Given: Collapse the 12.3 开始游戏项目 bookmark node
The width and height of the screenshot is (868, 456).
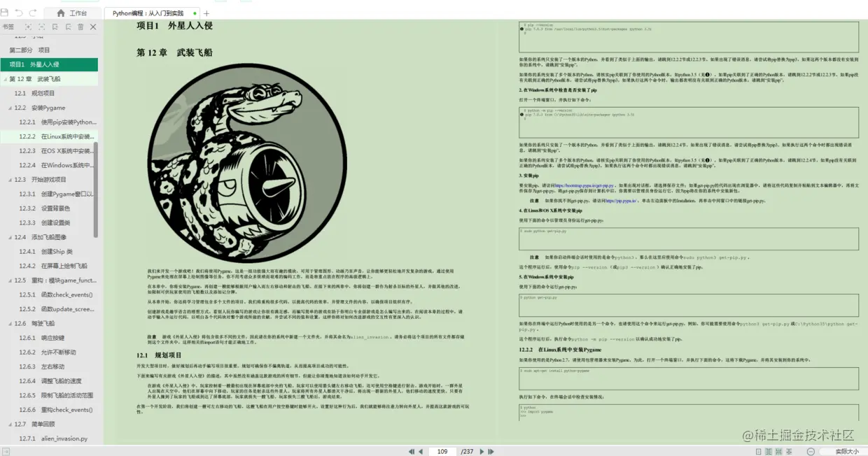Looking at the screenshot, I should coord(10,180).
